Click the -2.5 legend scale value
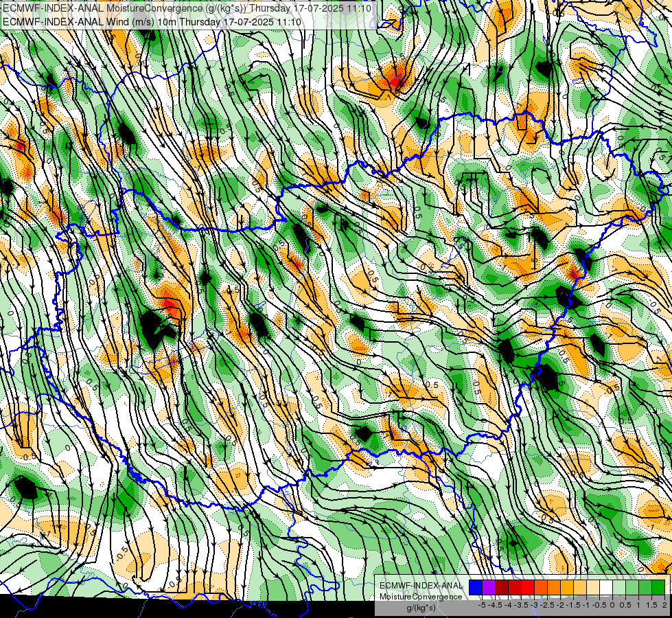 tap(548, 605)
